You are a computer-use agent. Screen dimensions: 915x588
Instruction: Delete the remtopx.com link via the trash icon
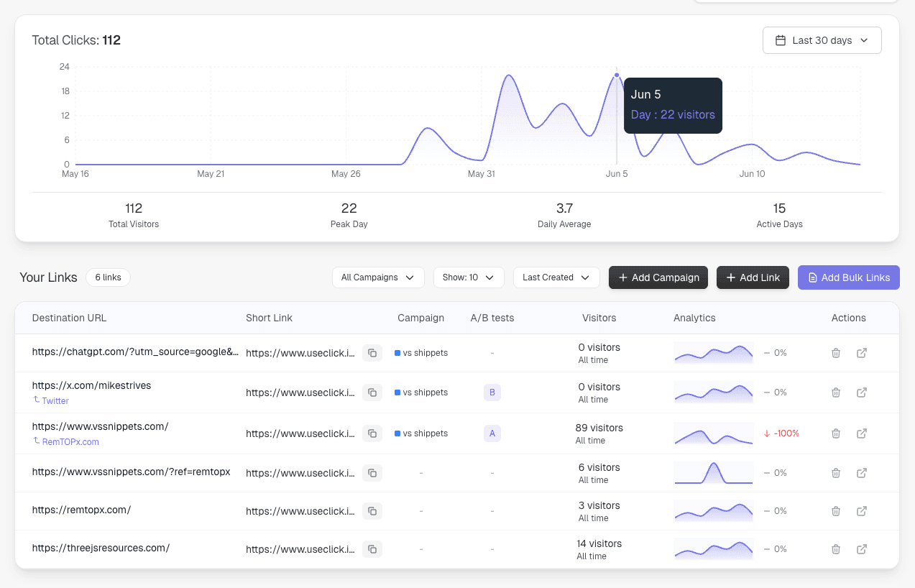tap(835, 511)
